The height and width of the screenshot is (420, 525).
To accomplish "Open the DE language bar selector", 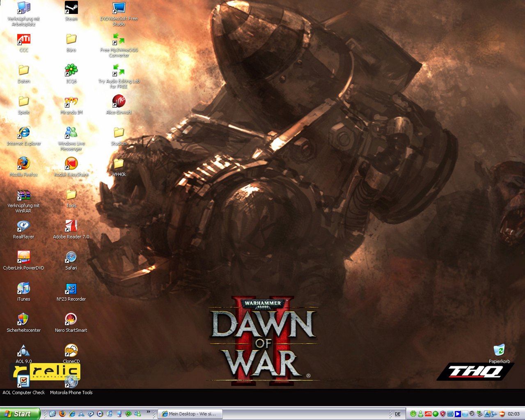I will tap(397, 414).
